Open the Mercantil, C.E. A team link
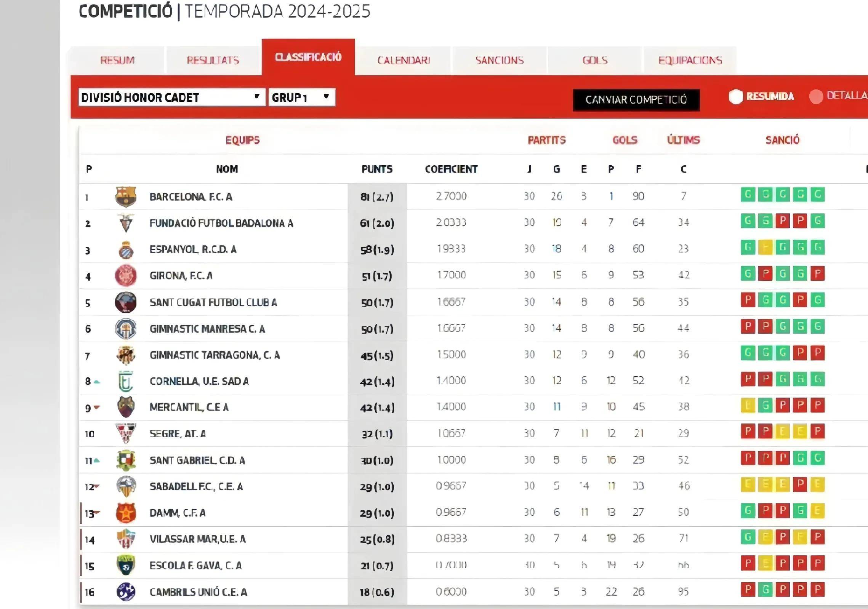Screen dimensions: 868x609 (189, 407)
